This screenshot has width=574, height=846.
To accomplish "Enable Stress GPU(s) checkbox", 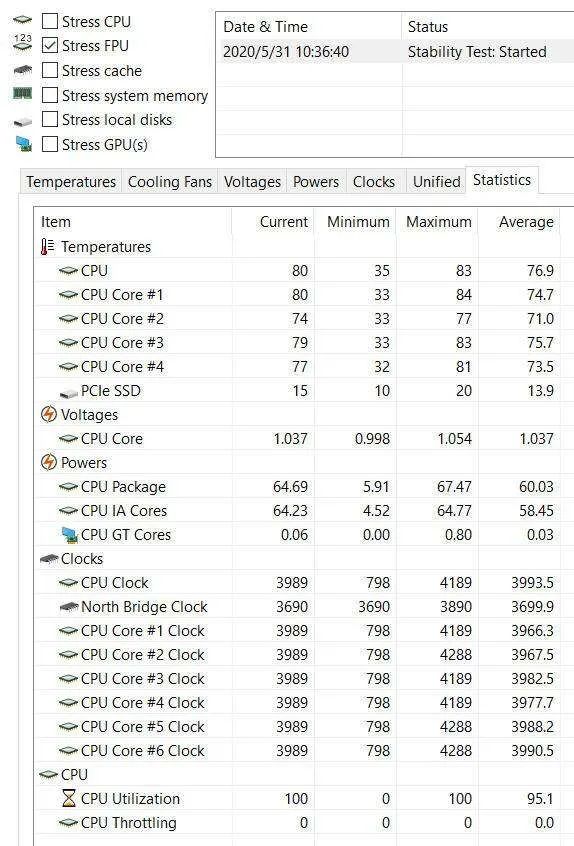I will 50,144.
